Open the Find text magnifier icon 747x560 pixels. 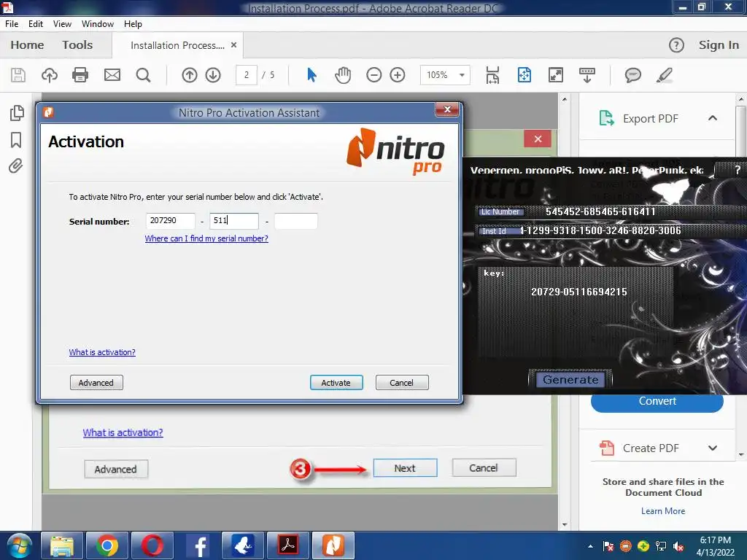143,75
